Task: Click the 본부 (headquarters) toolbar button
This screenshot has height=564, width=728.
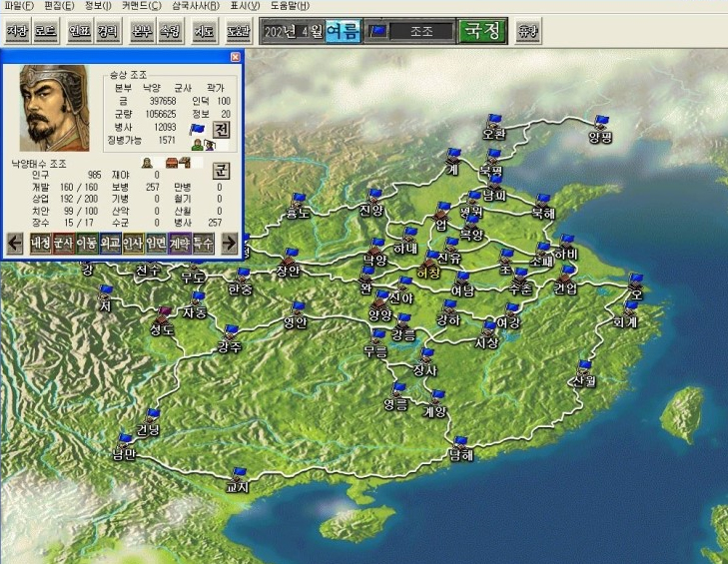Action: coord(143,31)
